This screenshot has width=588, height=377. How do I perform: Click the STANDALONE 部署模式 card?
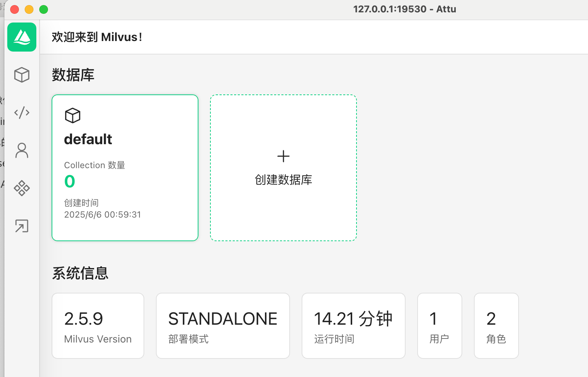click(223, 326)
